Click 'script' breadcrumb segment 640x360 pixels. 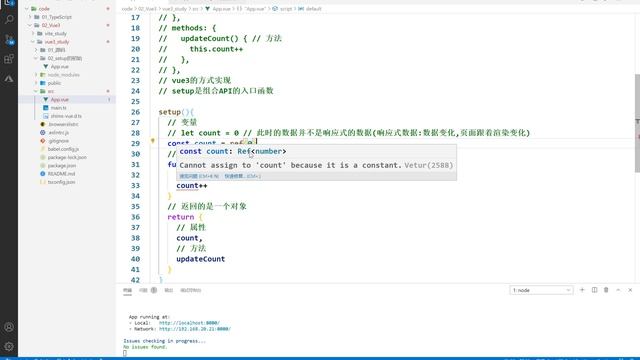pos(286,9)
